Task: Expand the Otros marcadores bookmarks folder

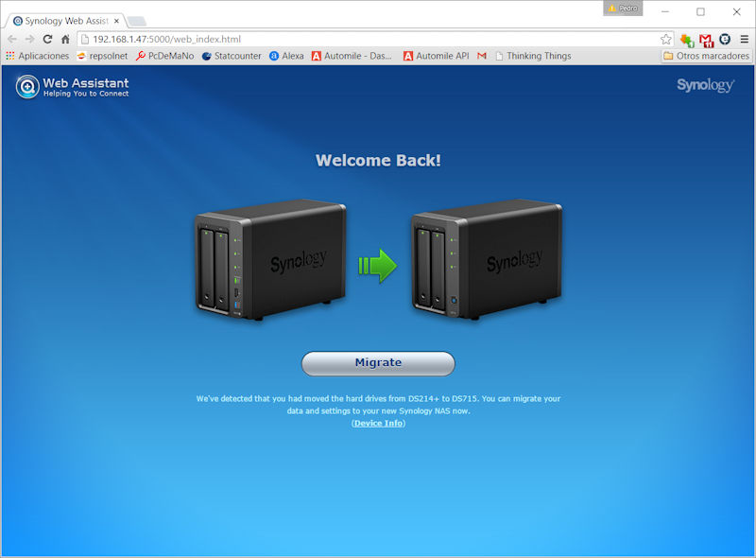Action: pyautogui.click(x=706, y=56)
